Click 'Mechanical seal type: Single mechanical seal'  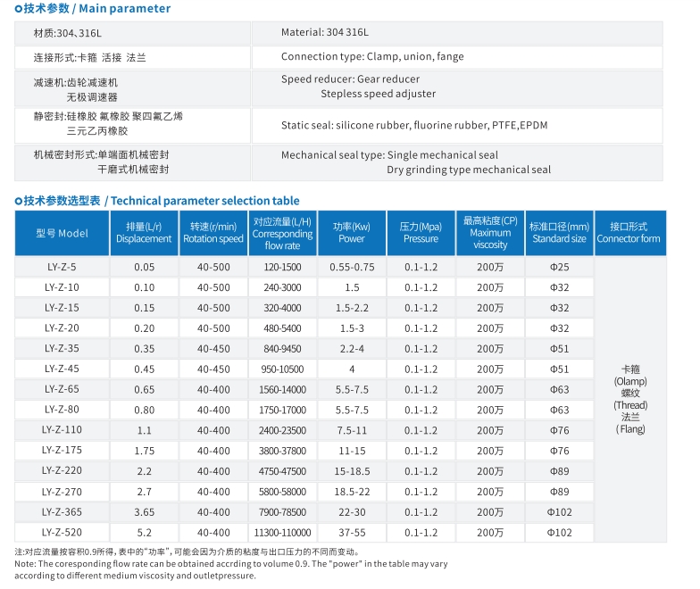389,155
